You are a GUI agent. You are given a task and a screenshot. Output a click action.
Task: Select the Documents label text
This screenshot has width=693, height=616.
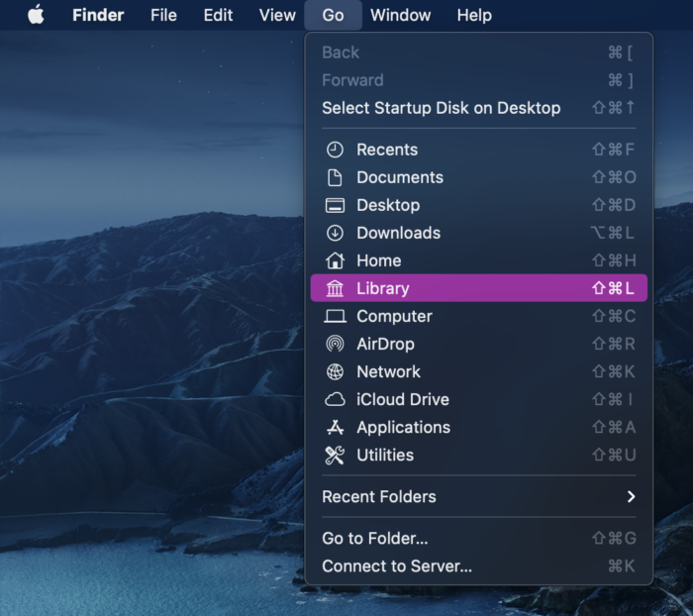pyautogui.click(x=400, y=177)
